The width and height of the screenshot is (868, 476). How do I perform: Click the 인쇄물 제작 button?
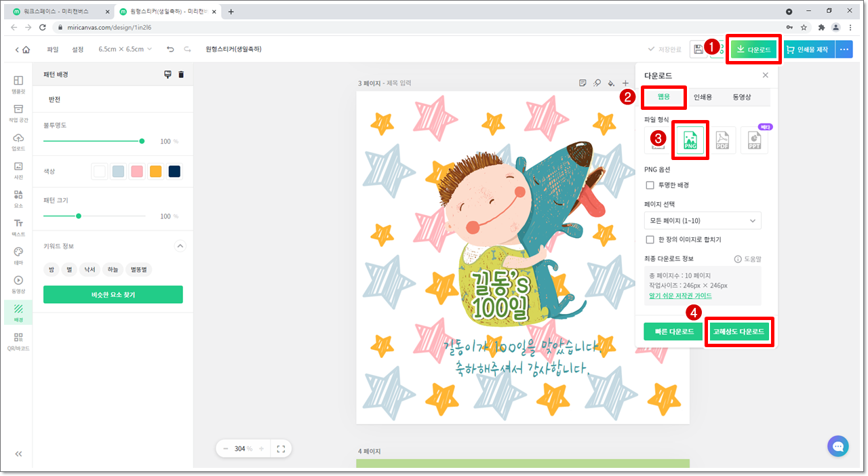(x=809, y=49)
